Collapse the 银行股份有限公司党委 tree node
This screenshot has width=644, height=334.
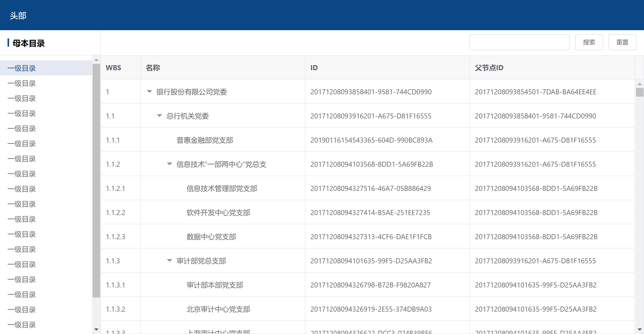(149, 92)
